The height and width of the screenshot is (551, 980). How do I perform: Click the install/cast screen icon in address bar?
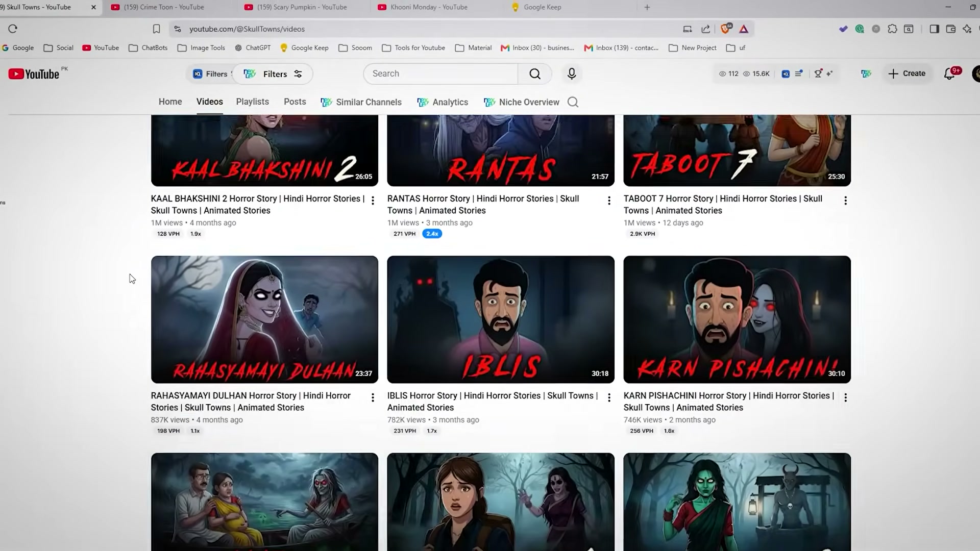click(688, 29)
